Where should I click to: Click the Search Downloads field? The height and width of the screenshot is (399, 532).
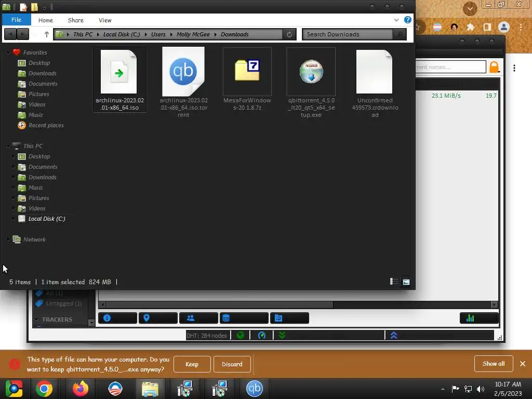pos(348,34)
